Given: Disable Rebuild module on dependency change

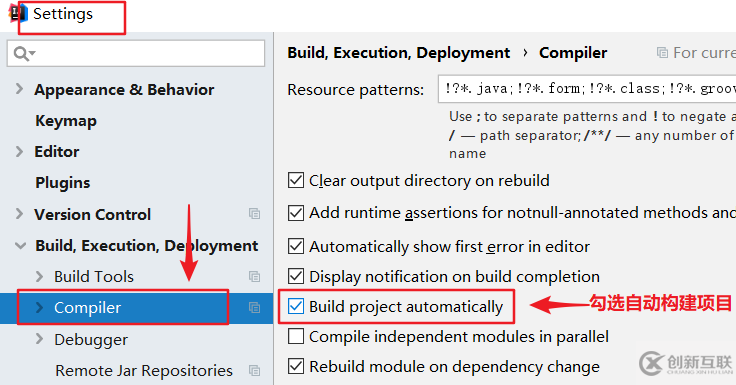Looking at the screenshot, I should pos(296,366).
